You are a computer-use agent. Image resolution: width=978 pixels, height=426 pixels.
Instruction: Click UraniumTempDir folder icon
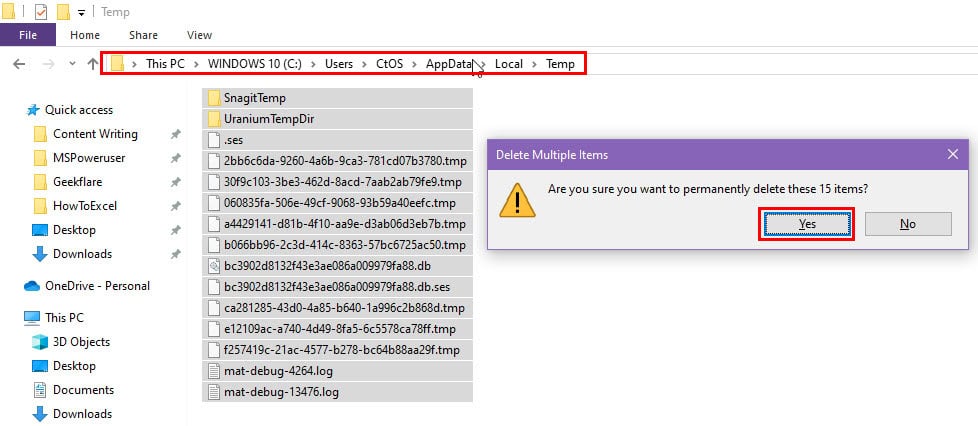214,119
